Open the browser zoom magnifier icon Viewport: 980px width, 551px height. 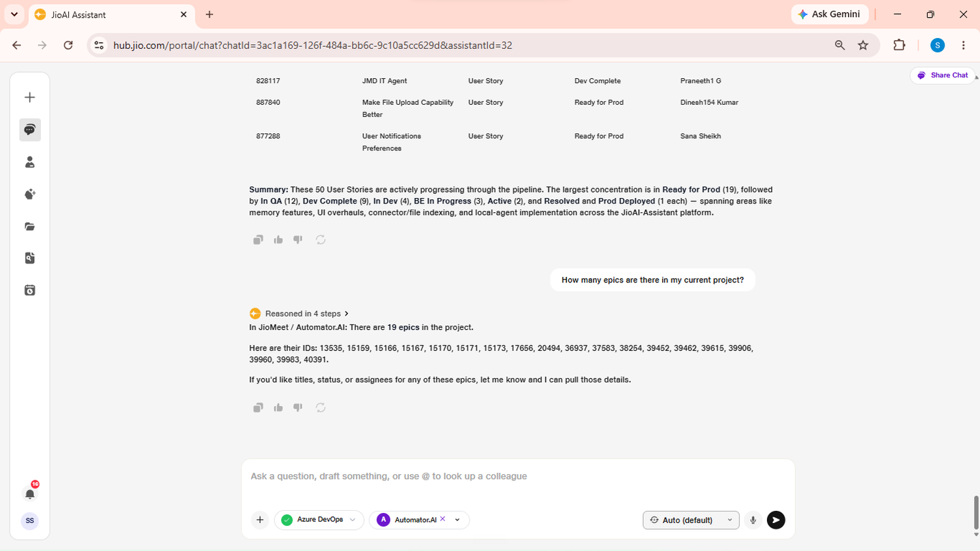click(840, 45)
